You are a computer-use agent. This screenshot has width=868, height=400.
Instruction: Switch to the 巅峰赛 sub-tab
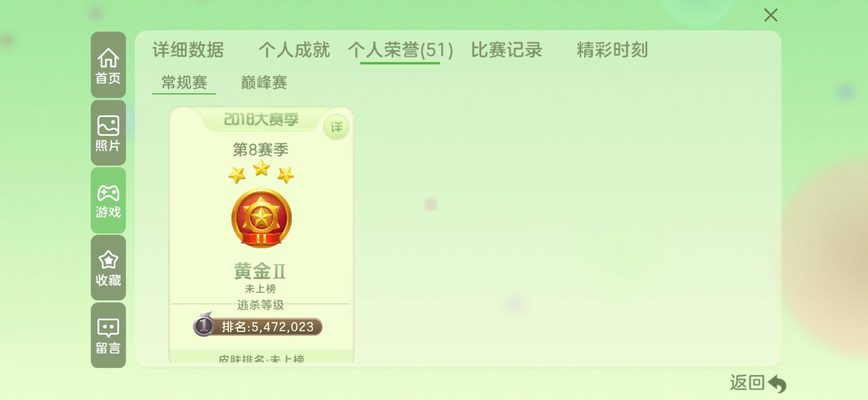pos(264,82)
